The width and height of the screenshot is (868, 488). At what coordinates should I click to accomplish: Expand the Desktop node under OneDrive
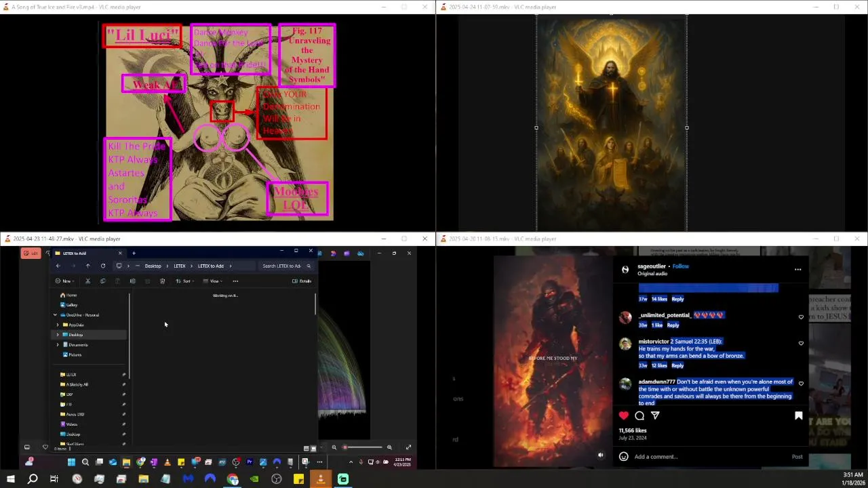(x=58, y=335)
